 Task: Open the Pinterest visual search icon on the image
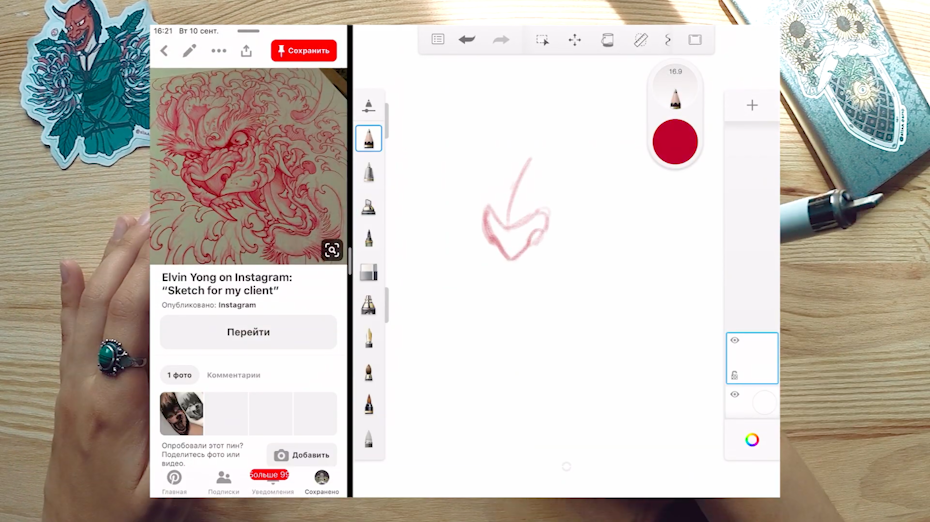tap(332, 250)
